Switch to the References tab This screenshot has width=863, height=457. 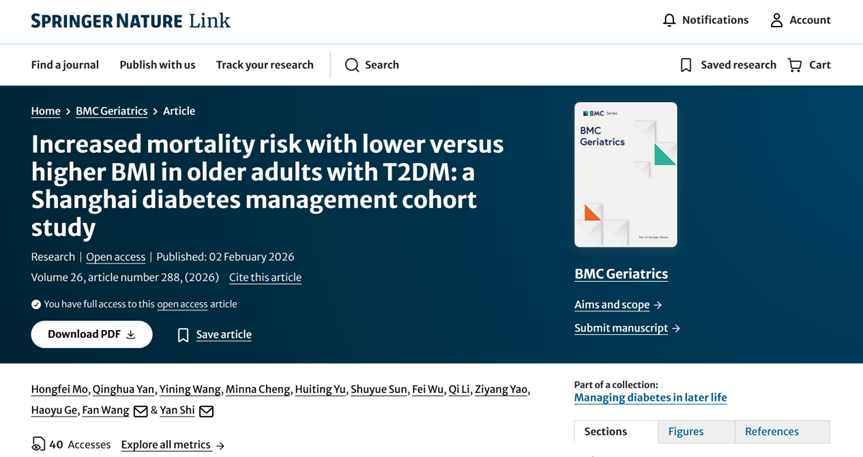[771, 431]
